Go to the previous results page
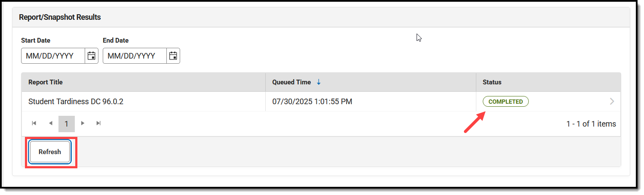This screenshot has height=195, width=644. [50, 124]
